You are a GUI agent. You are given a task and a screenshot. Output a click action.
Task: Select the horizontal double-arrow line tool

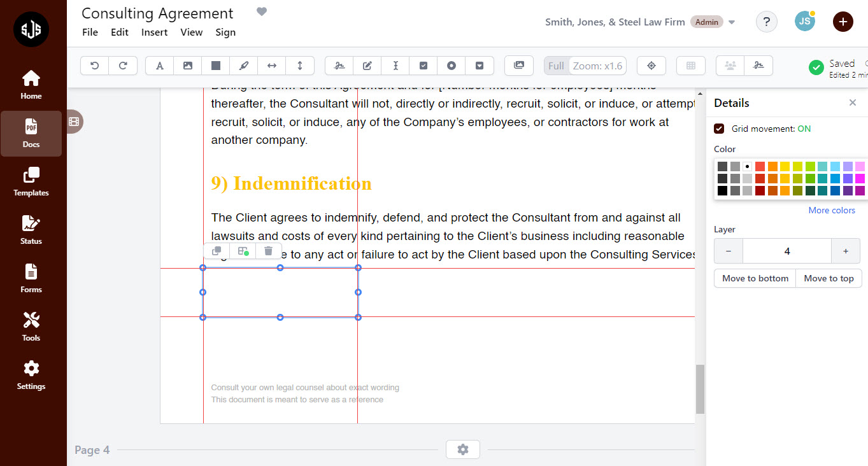tap(272, 66)
